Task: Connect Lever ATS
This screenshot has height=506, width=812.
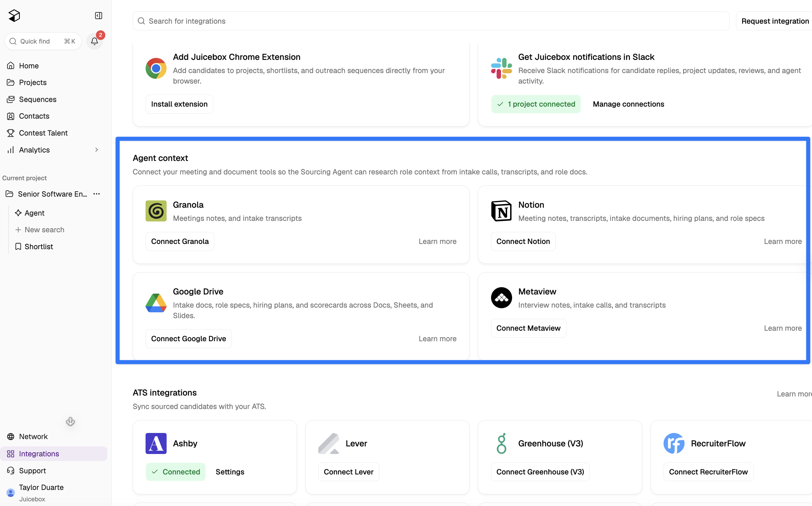Action: (349, 472)
